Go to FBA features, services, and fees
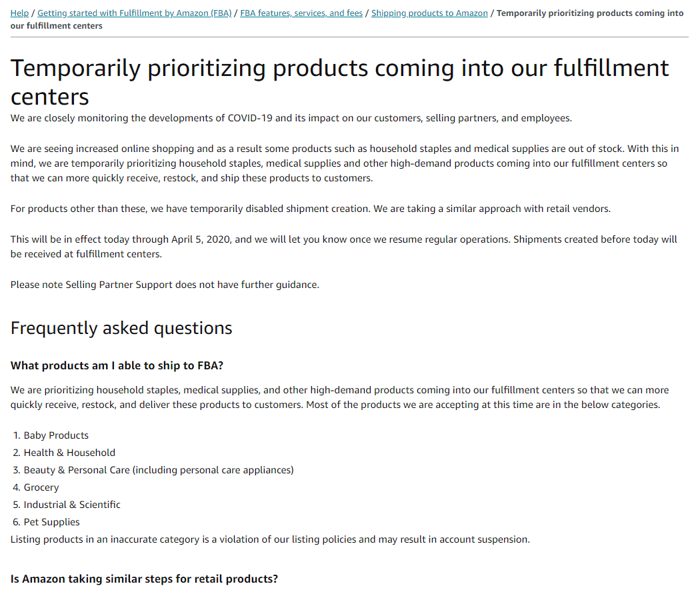The height and width of the screenshot is (590, 700). (x=301, y=13)
